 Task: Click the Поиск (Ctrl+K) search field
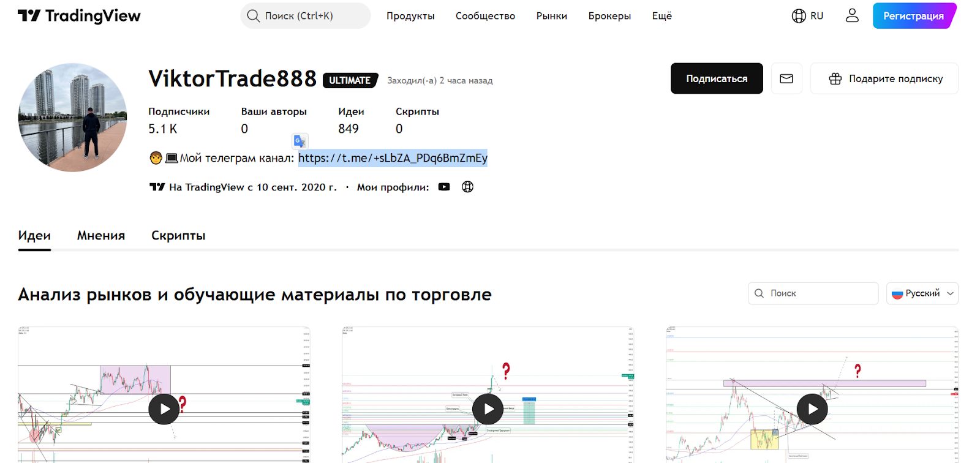pyautogui.click(x=306, y=16)
